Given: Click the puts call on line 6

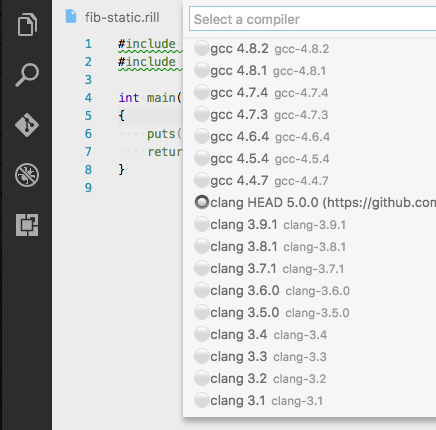Looking at the screenshot, I should (x=161, y=134).
